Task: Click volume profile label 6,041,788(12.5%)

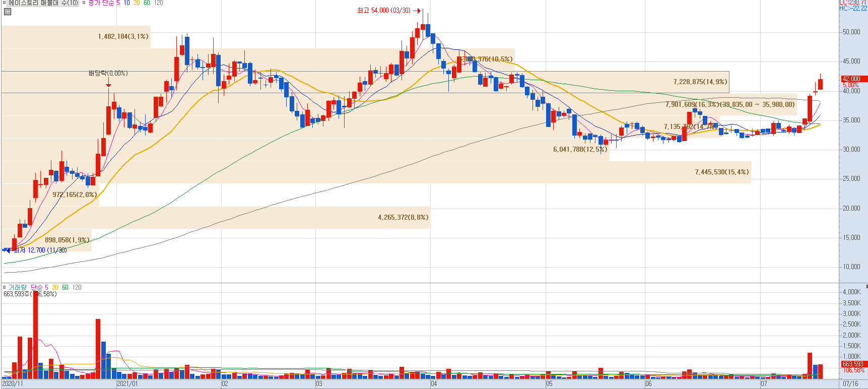Action: [580, 149]
